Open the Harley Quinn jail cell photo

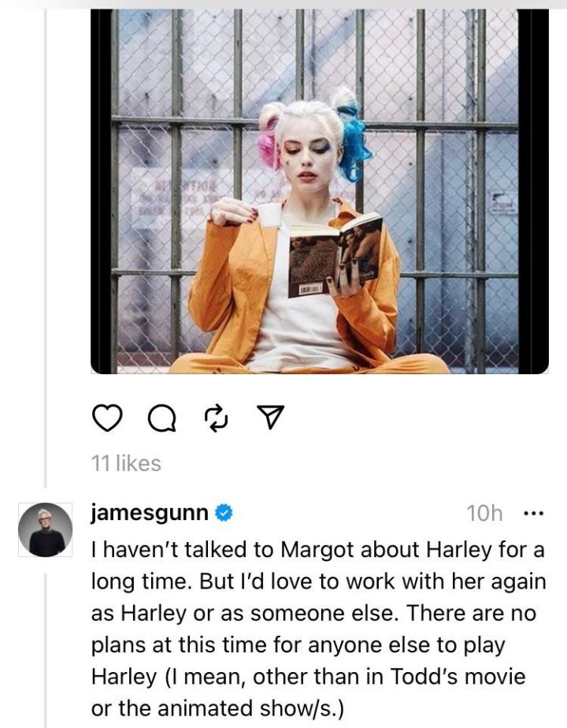click(x=319, y=191)
